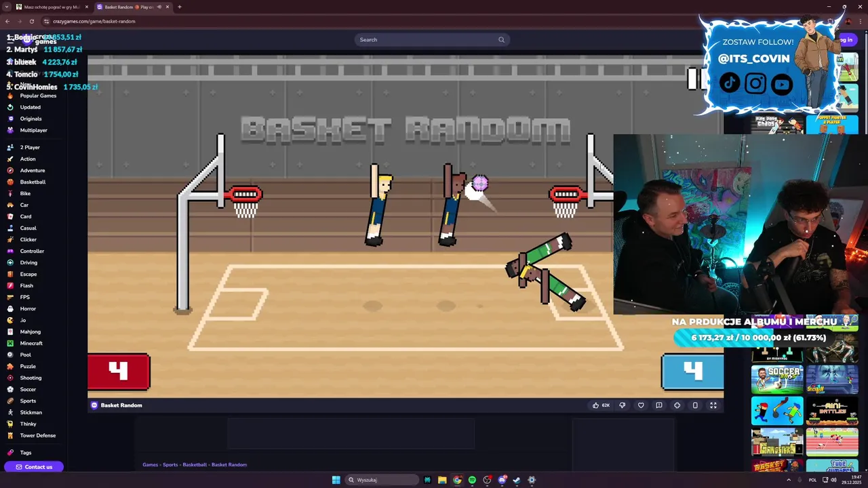Screen dimensions: 868x488
Task: Click the Basketball breadcrumb link
Action: click(195, 465)
